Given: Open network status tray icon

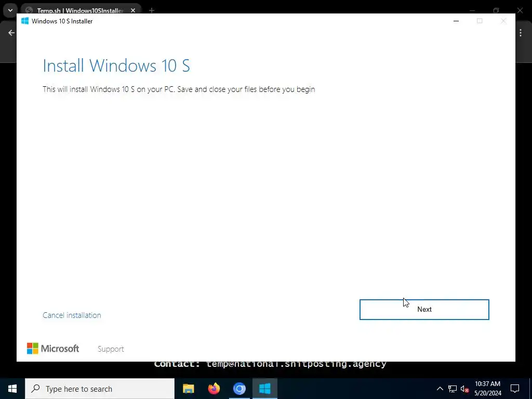Looking at the screenshot, I should pos(453,389).
